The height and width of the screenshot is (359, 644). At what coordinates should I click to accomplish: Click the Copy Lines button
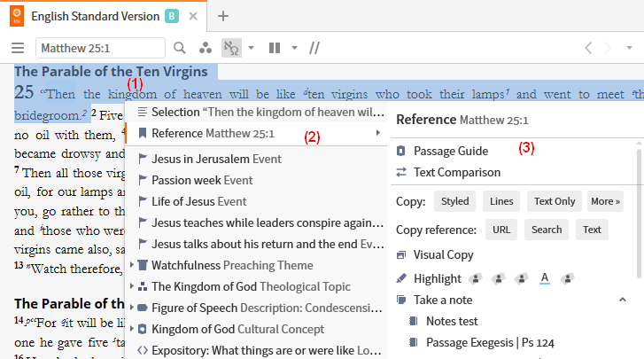[501, 201]
